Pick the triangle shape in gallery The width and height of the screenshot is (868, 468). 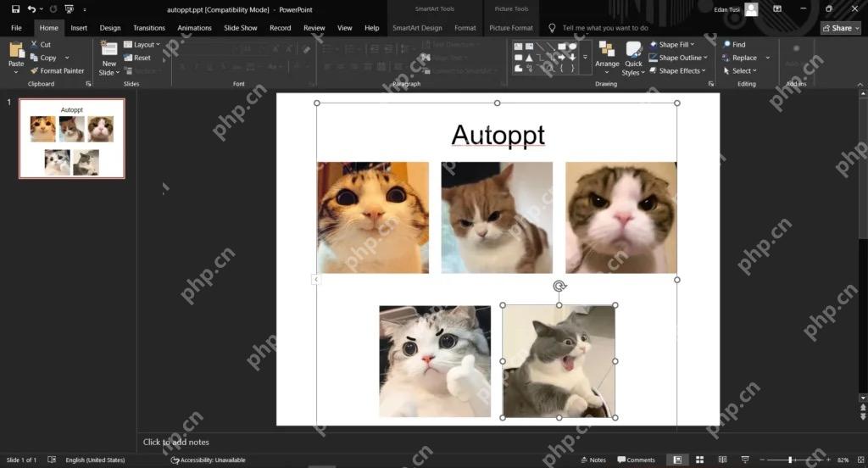tap(529, 57)
